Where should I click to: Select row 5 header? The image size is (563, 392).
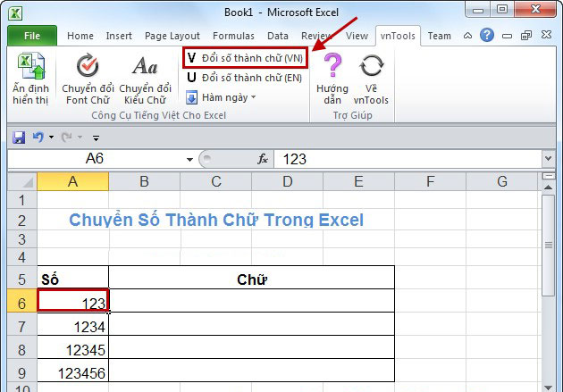[22, 279]
